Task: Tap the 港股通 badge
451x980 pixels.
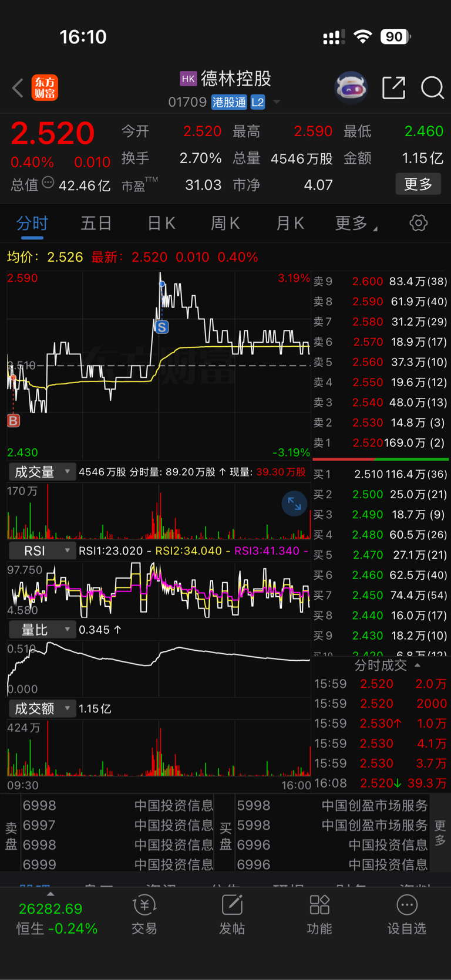Action: pyautogui.click(x=229, y=102)
